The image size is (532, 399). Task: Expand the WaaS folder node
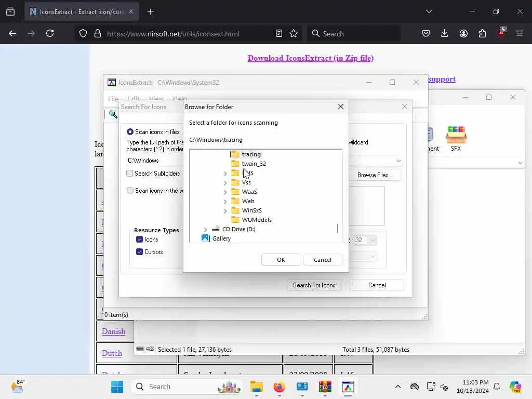(x=225, y=192)
